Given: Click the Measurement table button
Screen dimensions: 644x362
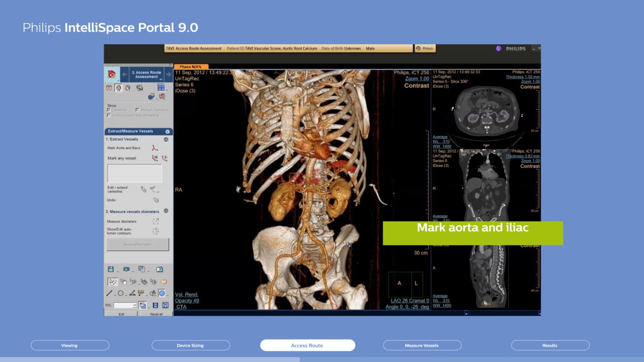Looking at the screenshot, I should pyautogui.click(x=138, y=244).
